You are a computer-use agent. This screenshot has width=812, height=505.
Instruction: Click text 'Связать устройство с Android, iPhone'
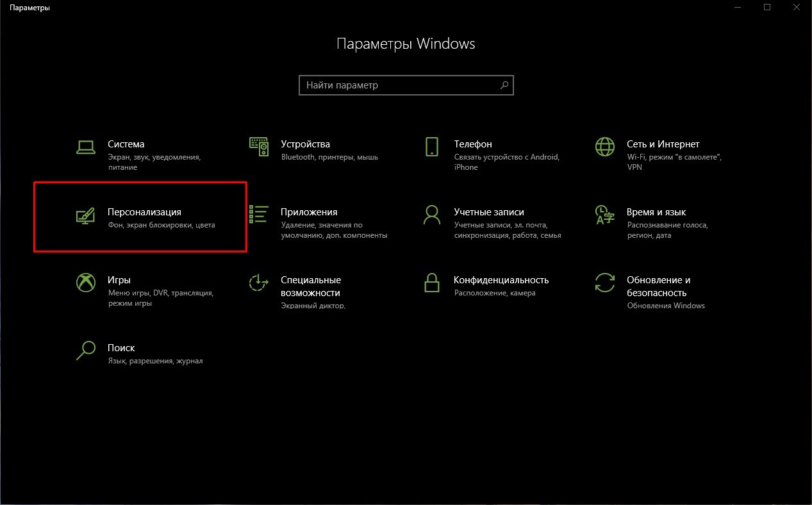coord(506,162)
